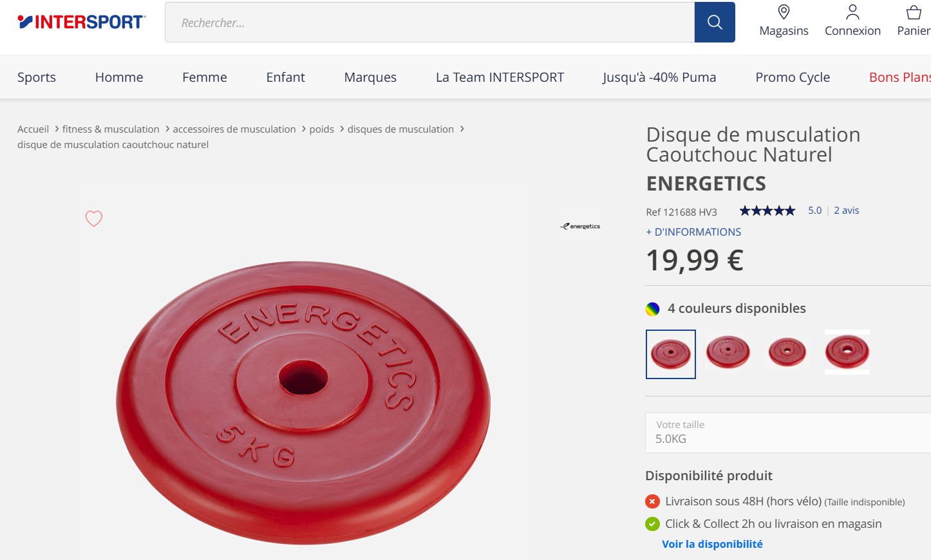Add product to favorites with heart icon

(94, 219)
